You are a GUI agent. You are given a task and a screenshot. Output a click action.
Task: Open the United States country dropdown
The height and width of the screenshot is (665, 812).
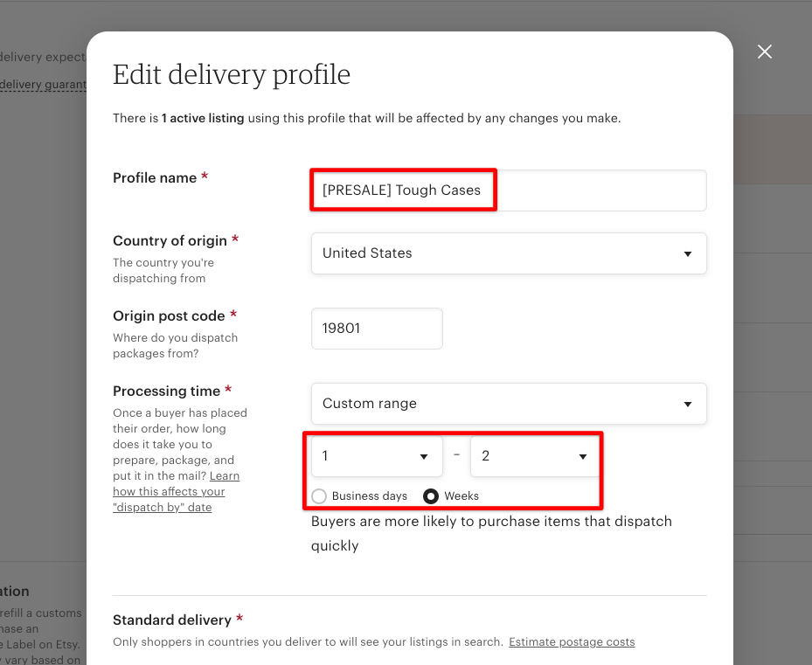tap(509, 253)
